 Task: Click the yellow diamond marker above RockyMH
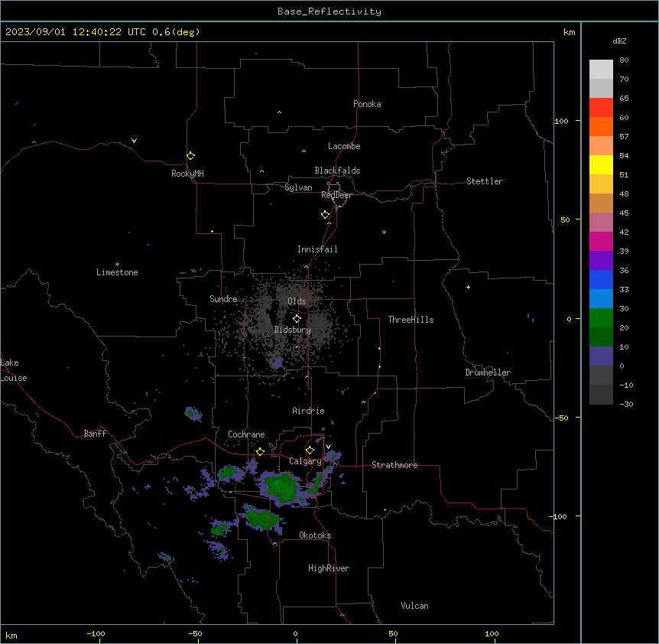pos(190,156)
